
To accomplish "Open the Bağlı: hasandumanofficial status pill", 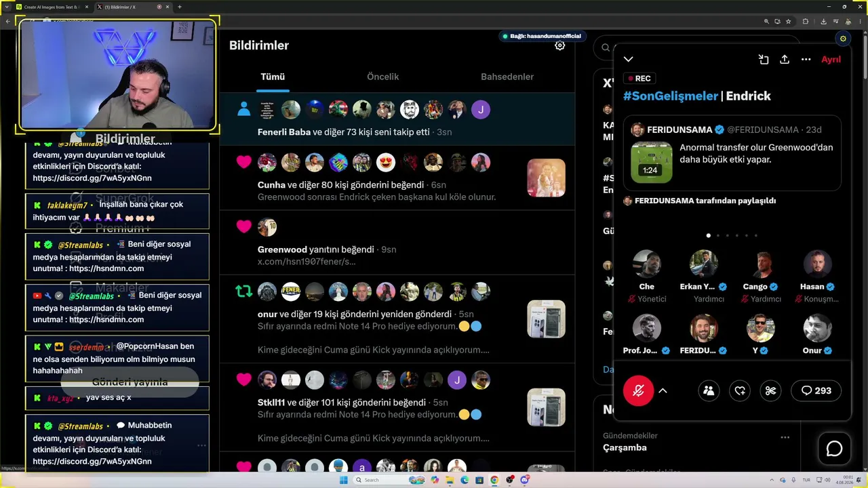I will coord(541,36).
